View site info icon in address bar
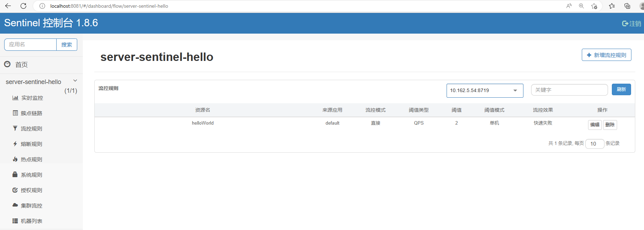This screenshot has width=644, height=230. pyautogui.click(x=42, y=6)
